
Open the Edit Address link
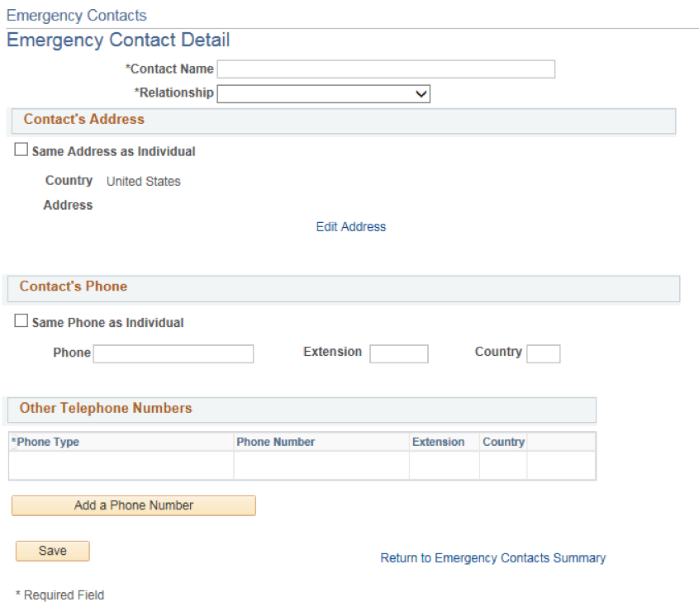[x=351, y=227]
